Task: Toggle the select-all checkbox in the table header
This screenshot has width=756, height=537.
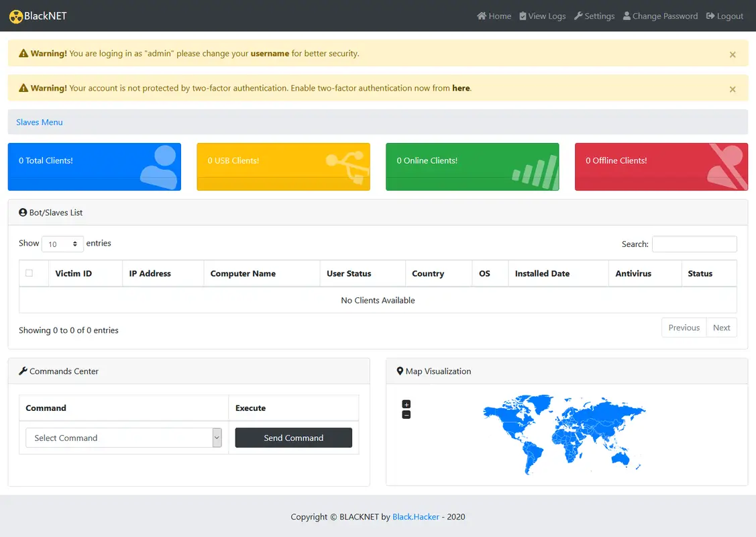Action: pyautogui.click(x=30, y=273)
